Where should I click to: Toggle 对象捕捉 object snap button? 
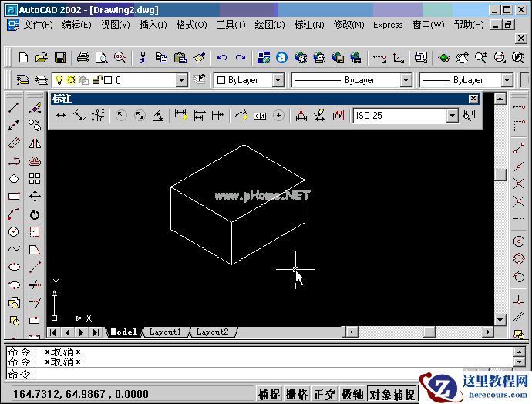coord(392,394)
